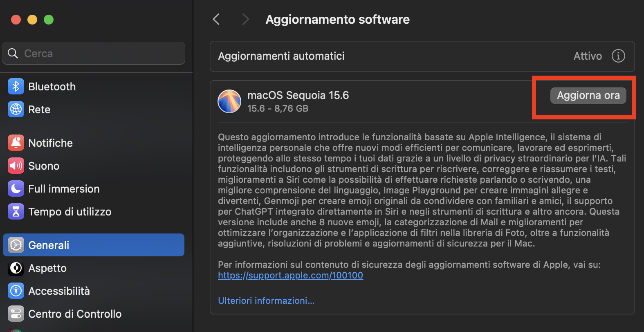Click the macOS Sequoia installer thumbnail
This screenshot has height=332, width=644.
click(x=229, y=101)
